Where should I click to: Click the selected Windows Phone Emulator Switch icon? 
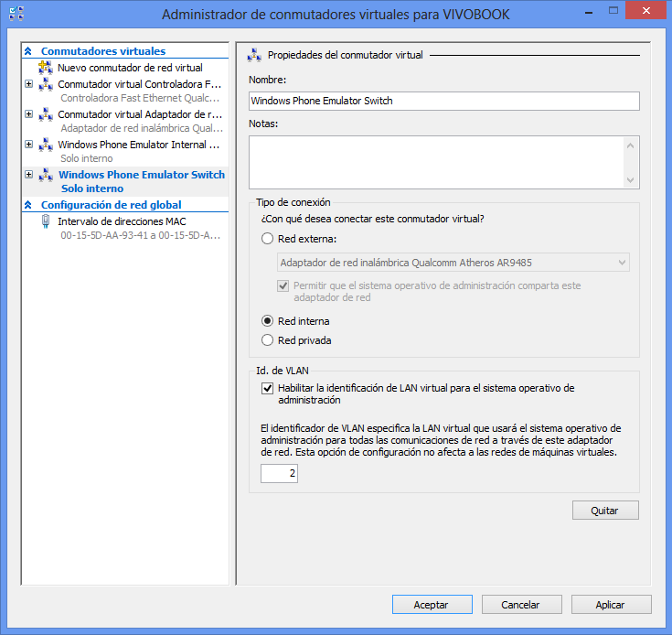click(x=46, y=175)
